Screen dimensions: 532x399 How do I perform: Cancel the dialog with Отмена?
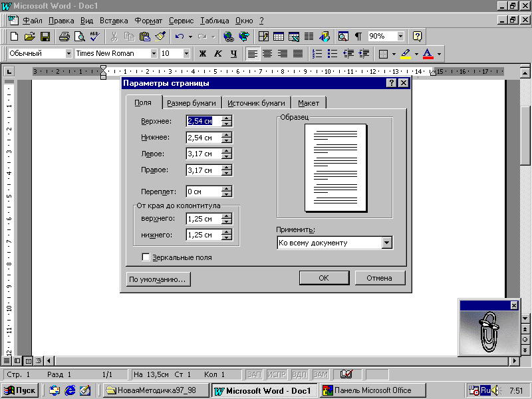click(380, 278)
